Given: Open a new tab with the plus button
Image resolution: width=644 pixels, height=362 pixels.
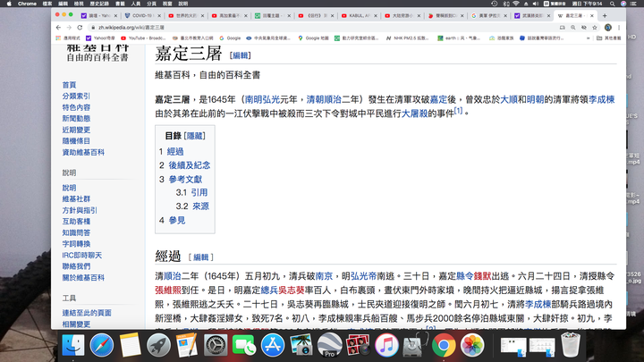Looking at the screenshot, I should tap(605, 15).
